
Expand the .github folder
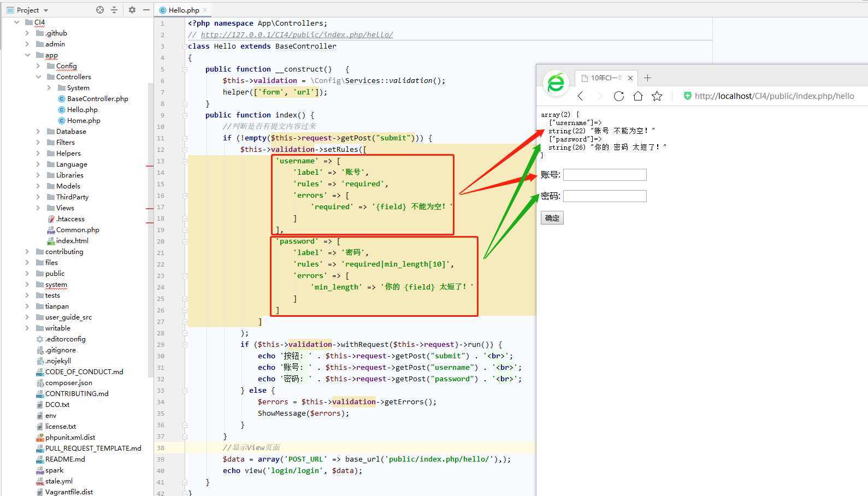coord(27,33)
